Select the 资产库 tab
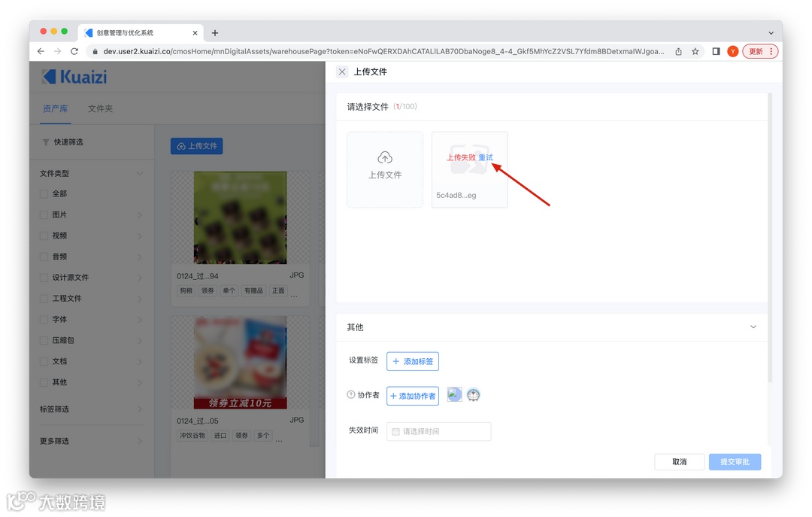The width and height of the screenshot is (812, 517). [x=56, y=108]
